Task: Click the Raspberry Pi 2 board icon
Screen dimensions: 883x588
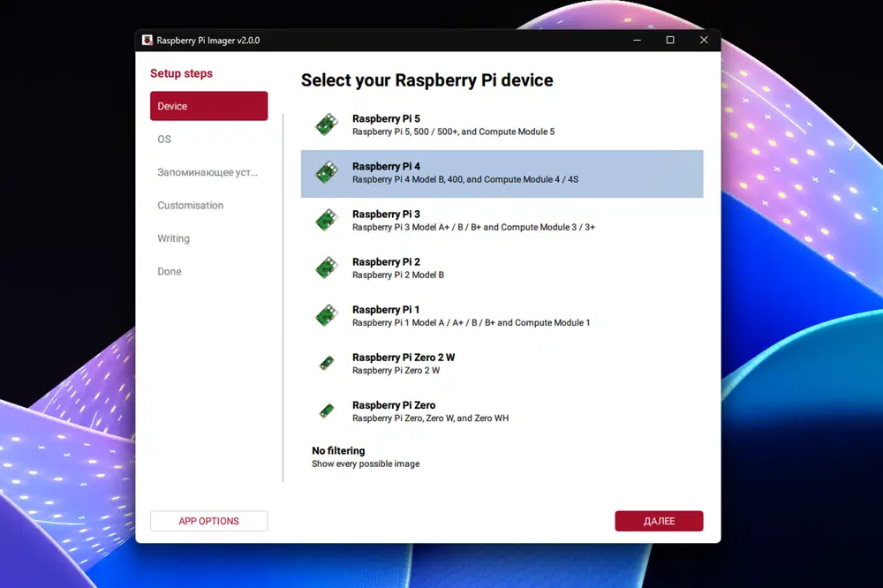Action: [x=326, y=268]
